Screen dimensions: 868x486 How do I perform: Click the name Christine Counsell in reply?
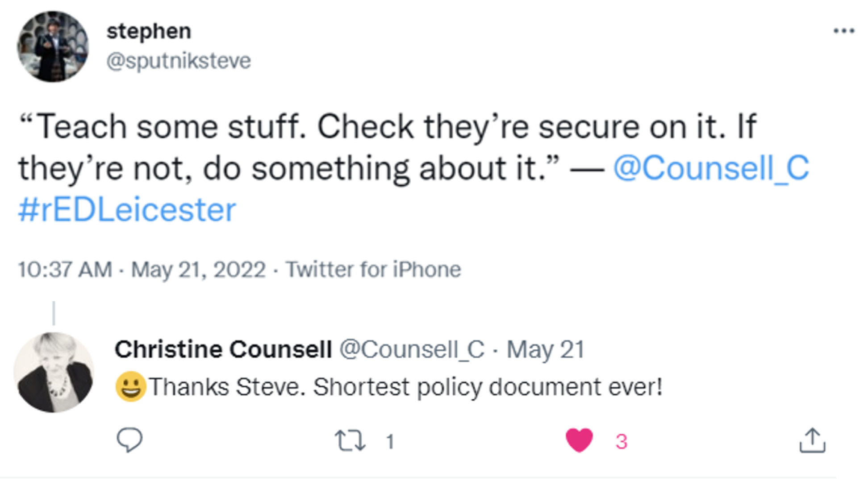pos(223,349)
